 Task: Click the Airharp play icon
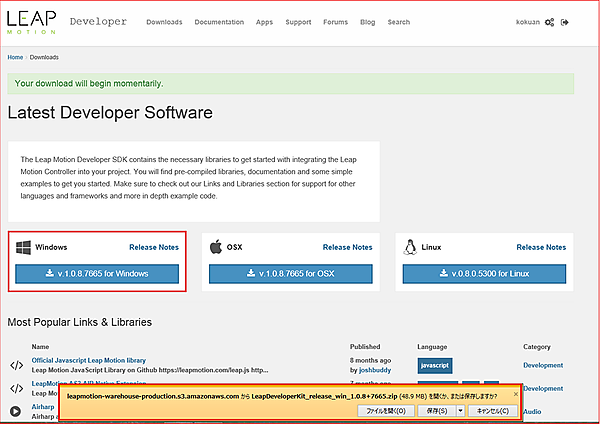(x=16, y=410)
